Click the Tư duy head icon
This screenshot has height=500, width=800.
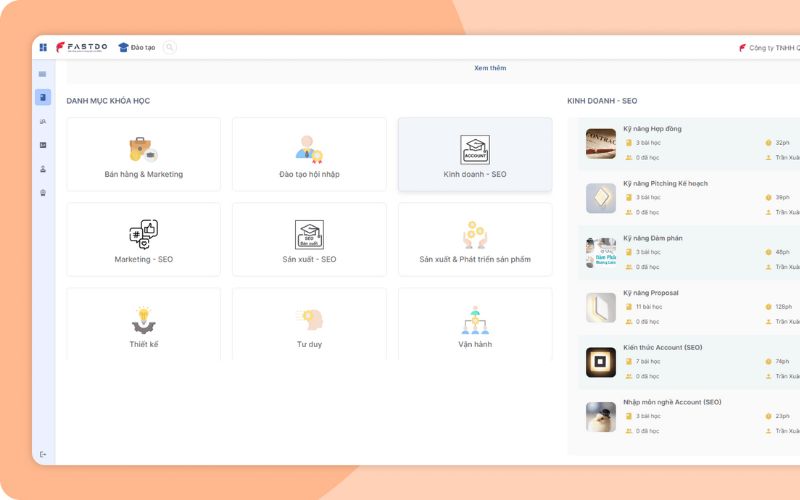tap(310, 319)
